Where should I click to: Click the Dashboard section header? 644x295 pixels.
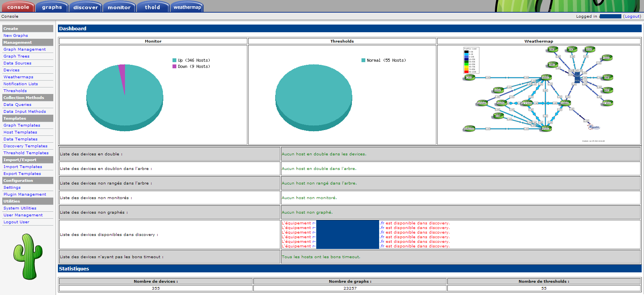point(350,28)
